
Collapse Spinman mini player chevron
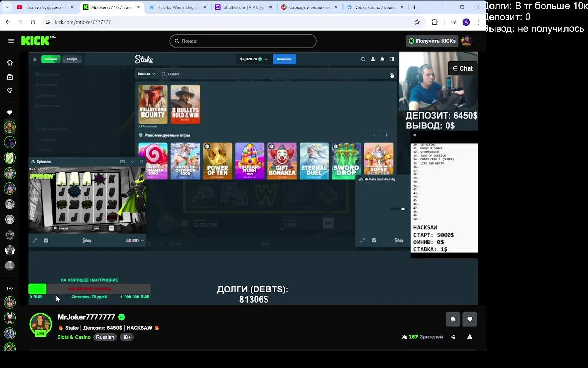pyautogui.click(x=132, y=162)
